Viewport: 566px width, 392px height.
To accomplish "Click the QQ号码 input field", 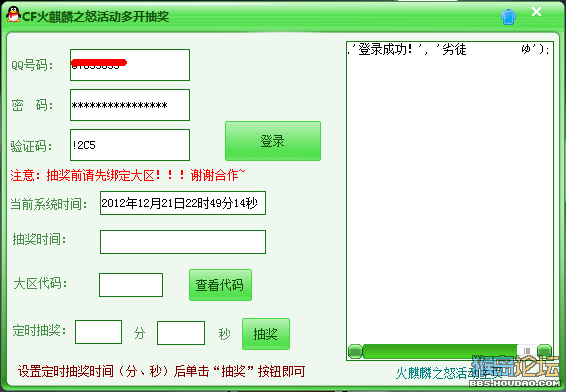I will point(130,65).
